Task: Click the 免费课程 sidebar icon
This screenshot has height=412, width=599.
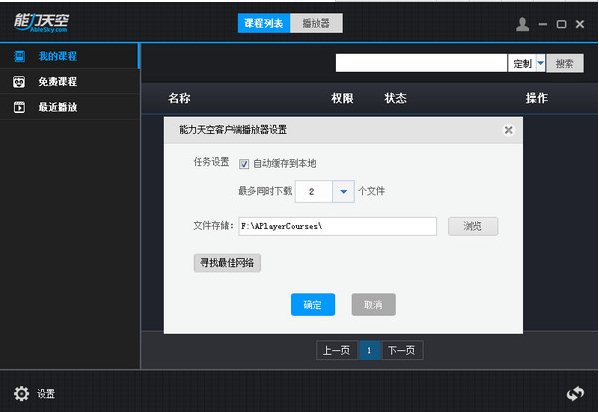Action: 19,82
